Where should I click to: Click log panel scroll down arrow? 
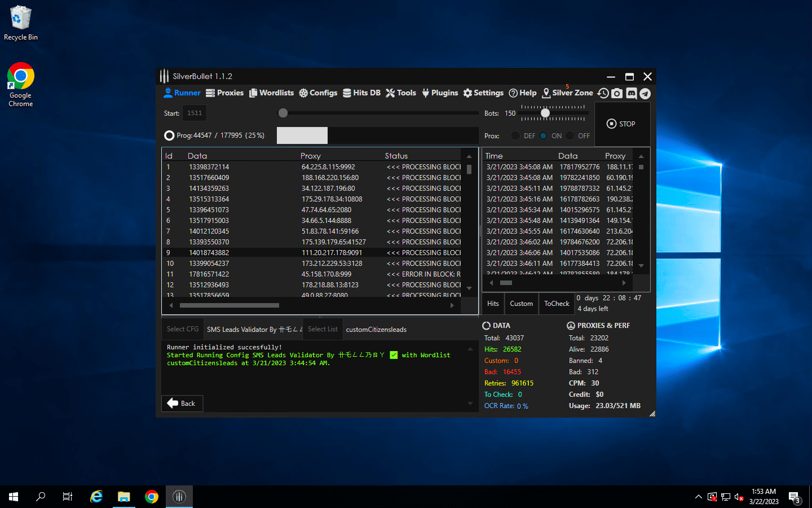click(x=470, y=404)
